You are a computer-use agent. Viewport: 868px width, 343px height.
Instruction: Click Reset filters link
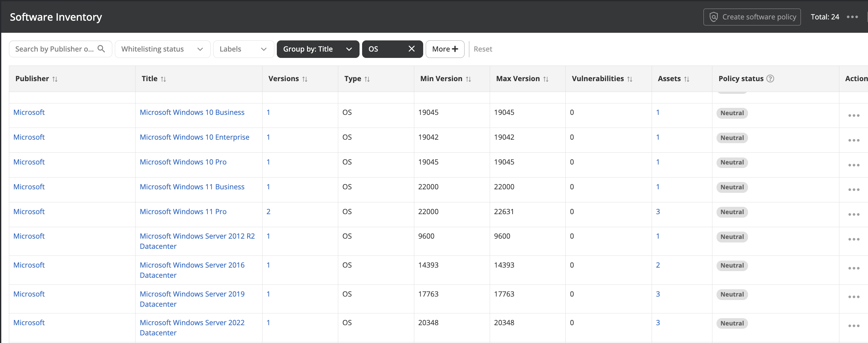(x=482, y=49)
